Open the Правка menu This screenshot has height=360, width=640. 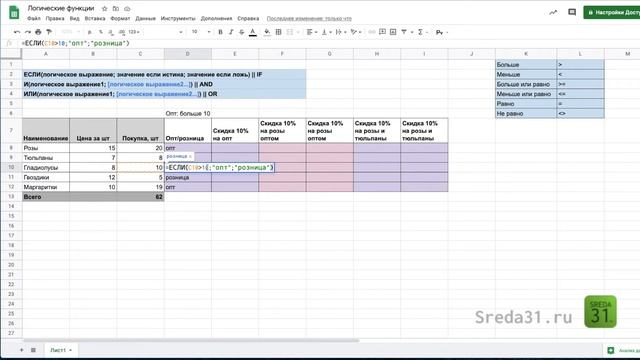click(x=55, y=18)
